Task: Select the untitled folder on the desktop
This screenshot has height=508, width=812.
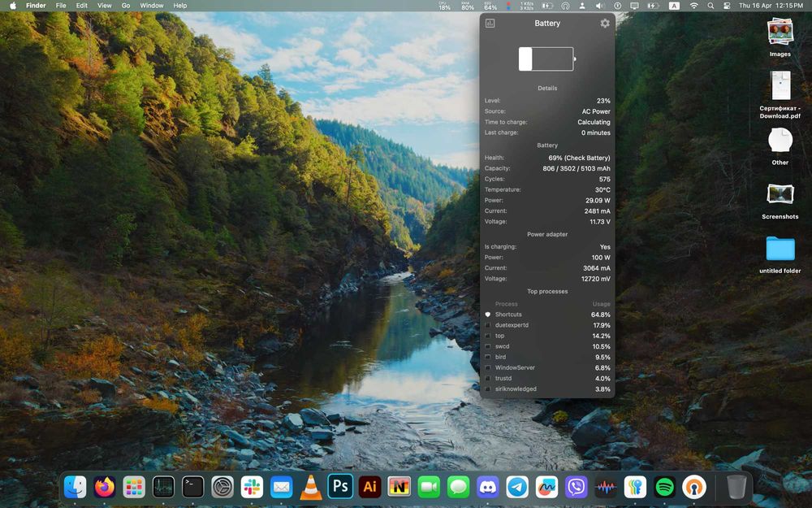Action: click(780, 254)
